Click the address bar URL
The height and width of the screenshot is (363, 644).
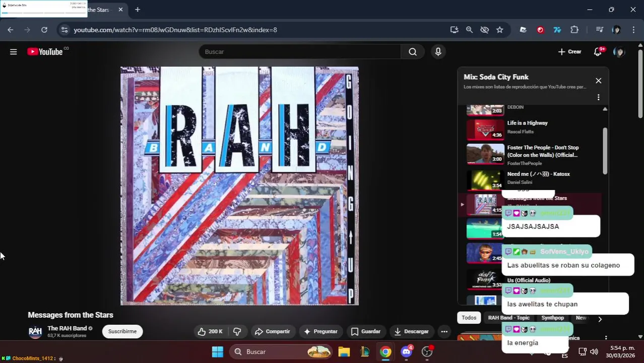click(x=175, y=30)
